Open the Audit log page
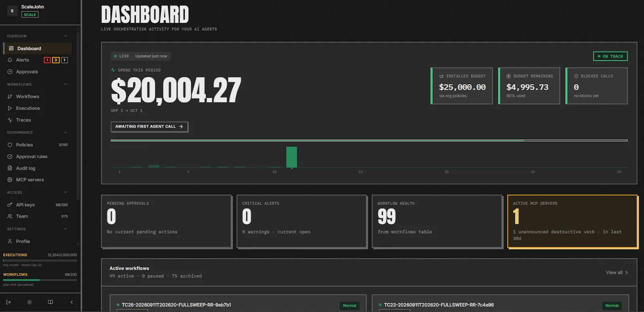The height and width of the screenshot is (312, 644). [37, 168]
